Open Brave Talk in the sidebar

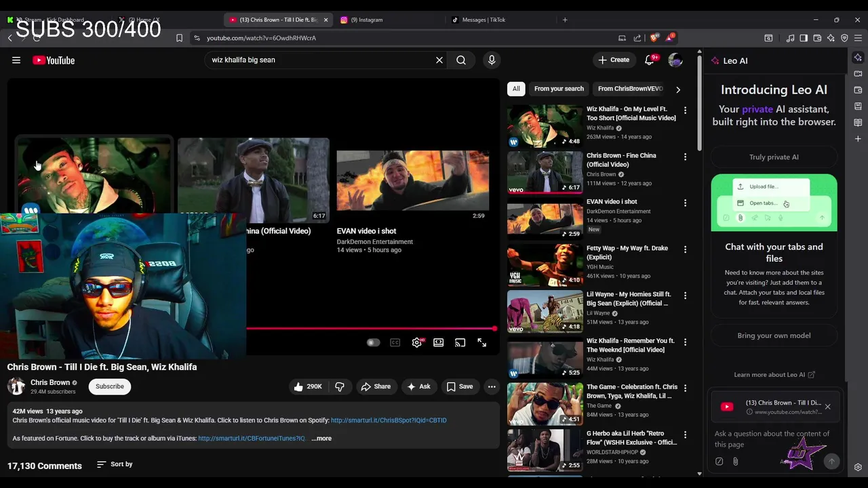click(858, 74)
